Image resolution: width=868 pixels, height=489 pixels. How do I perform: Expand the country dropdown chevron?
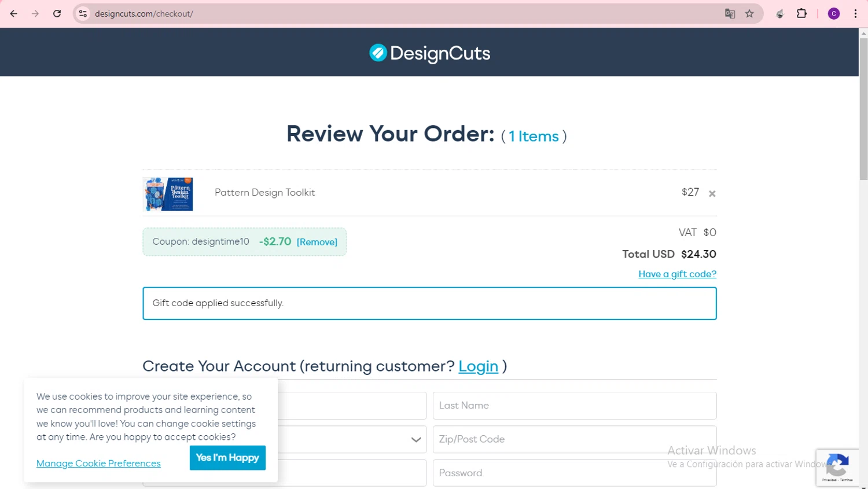coord(415,440)
